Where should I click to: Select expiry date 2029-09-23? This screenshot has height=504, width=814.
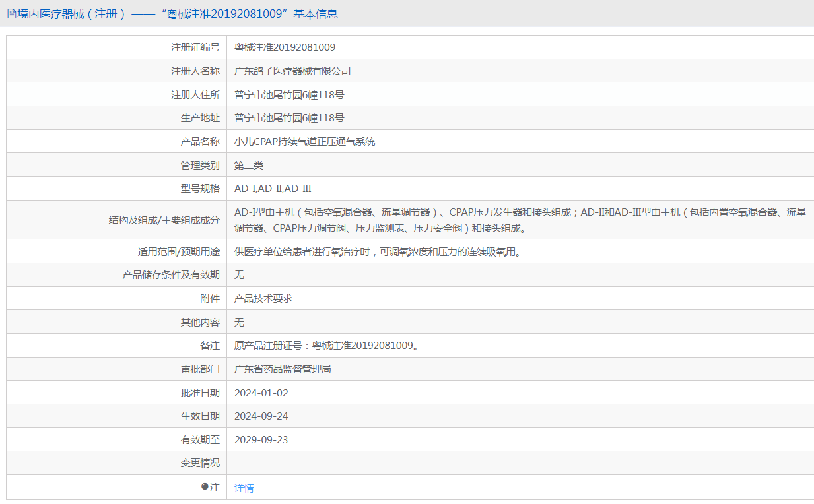tap(261, 440)
